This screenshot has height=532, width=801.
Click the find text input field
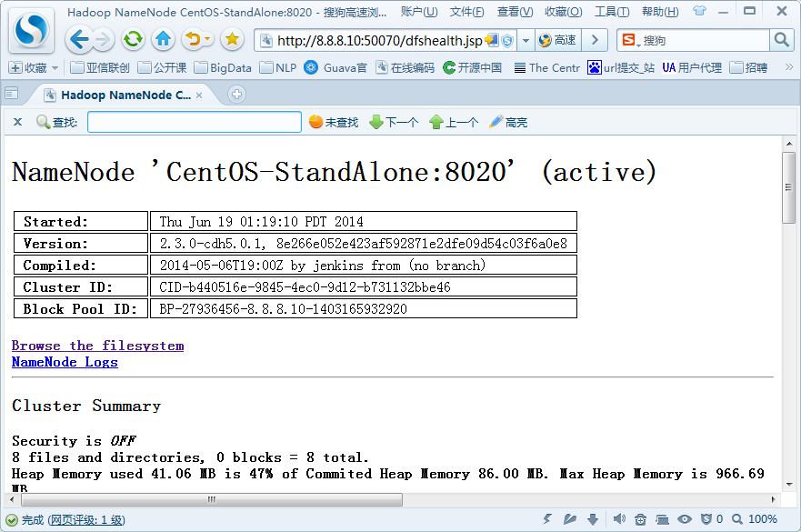(195, 122)
